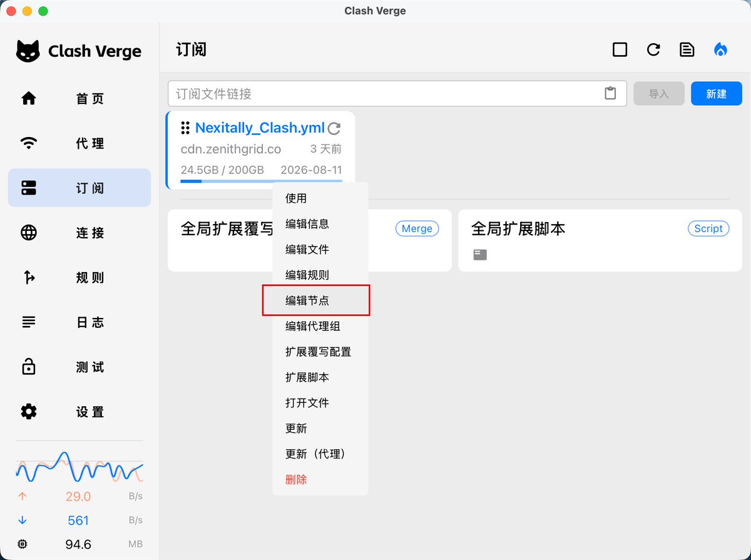
Task: Click the Clash Verge cat logo
Action: (x=28, y=51)
